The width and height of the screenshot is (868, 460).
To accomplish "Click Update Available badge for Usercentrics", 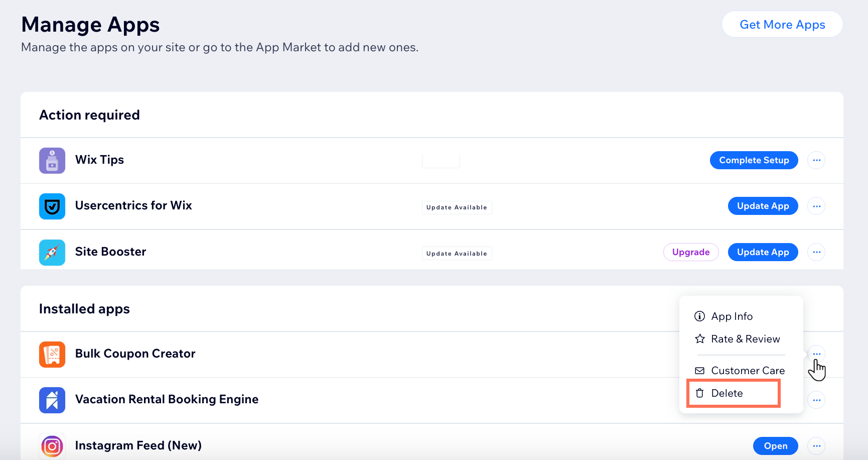I will pyautogui.click(x=457, y=207).
